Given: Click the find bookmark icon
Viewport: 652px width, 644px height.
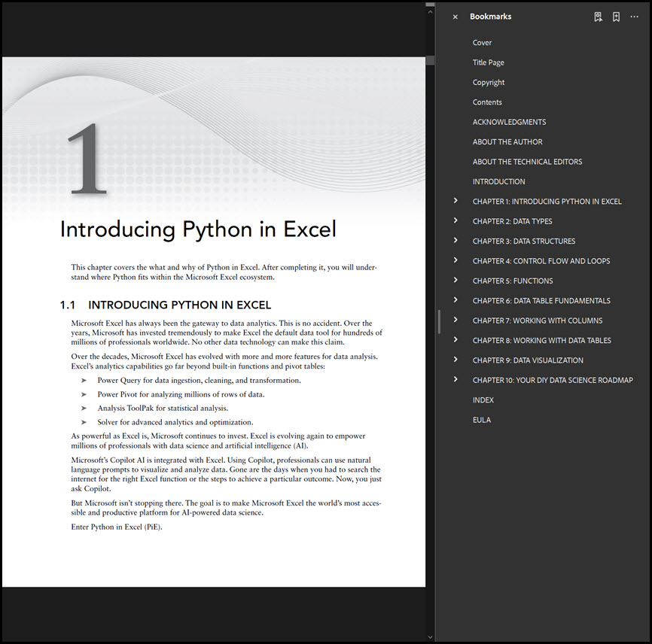Looking at the screenshot, I should [598, 17].
